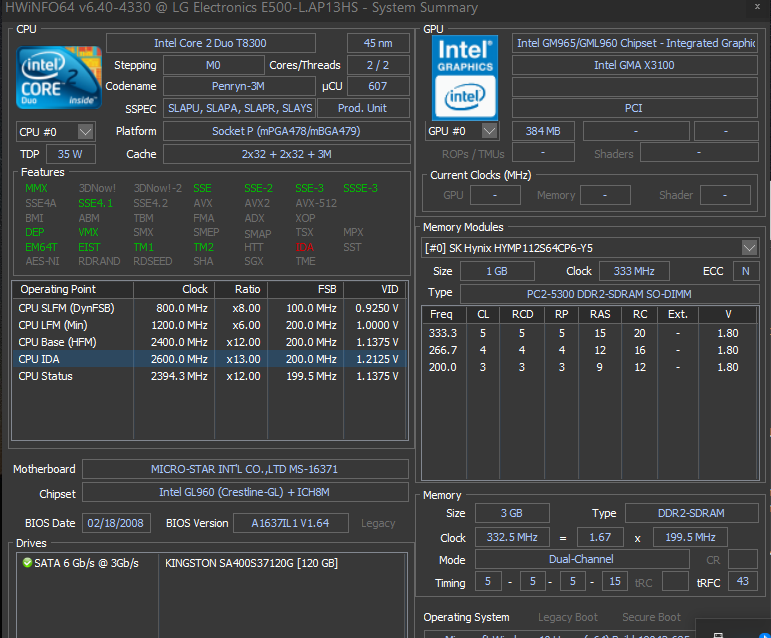Viewport: 771px width, 638px height.
Task: Click the VMX feature flag
Action: tap(88, 232)
